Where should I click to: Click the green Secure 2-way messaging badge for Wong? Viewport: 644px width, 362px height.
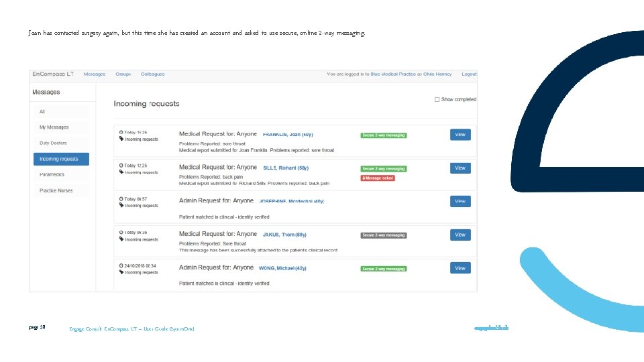[x=384, y=269]
